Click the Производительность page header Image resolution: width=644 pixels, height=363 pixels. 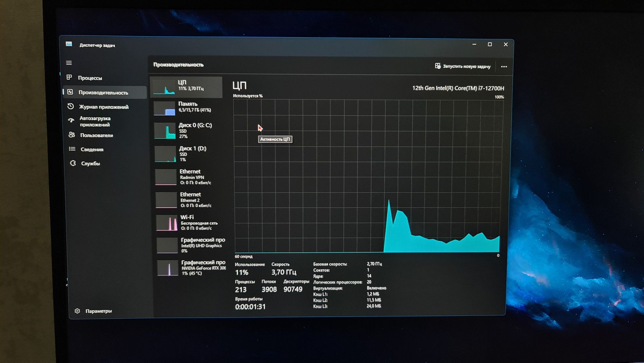(178, 65)
